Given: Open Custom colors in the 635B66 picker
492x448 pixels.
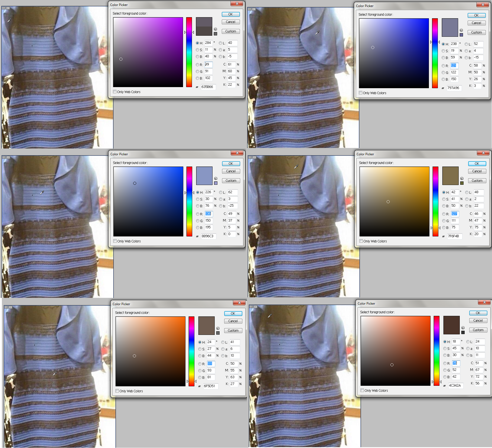Looking at the screenshot, I should pyautogui.click(x=230, y=31).
